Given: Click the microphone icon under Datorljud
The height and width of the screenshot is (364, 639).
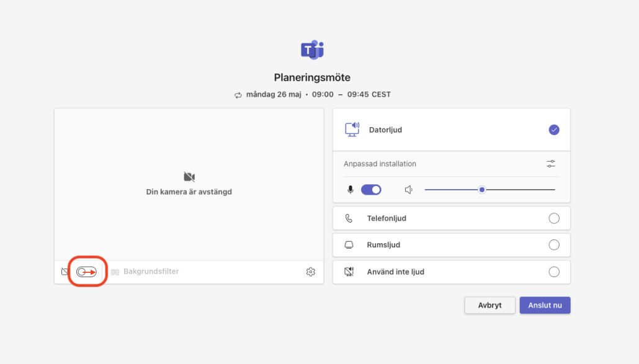Looking at the screenshot, I should (x=351, y=190).
